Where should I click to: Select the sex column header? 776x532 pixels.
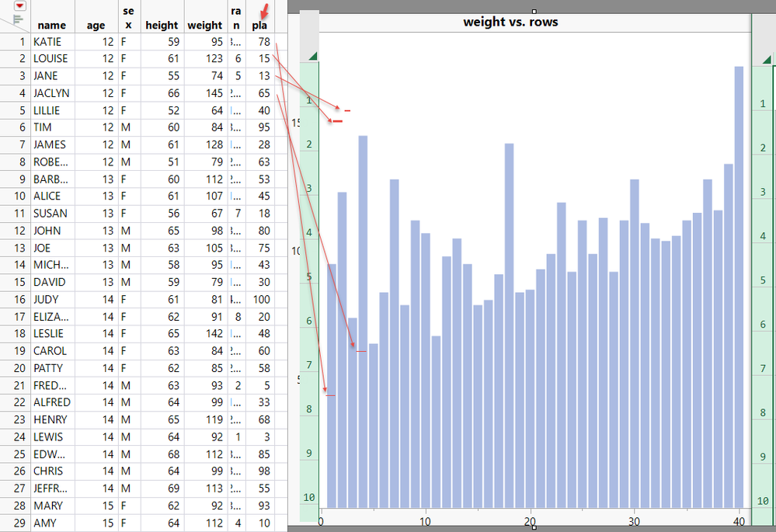coord(129,17)
